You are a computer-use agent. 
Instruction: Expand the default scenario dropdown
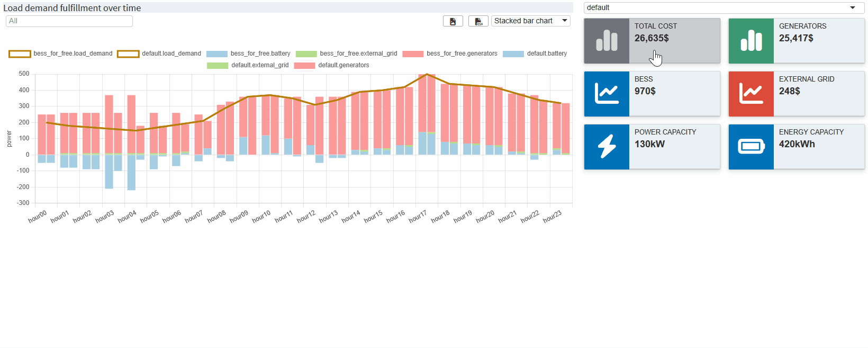coord(724,7)
